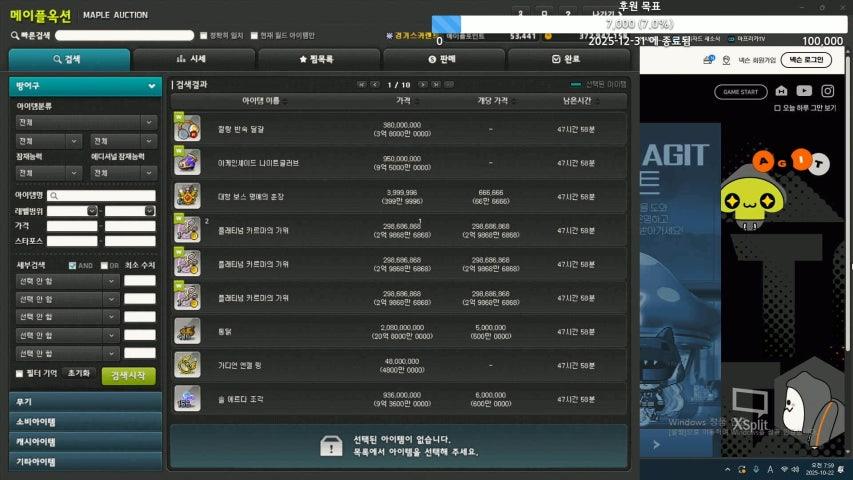The height and width of the screenshot is (480, 853).
Task: Check the 필터 기억 checkbox
Action: coord(20,374)
